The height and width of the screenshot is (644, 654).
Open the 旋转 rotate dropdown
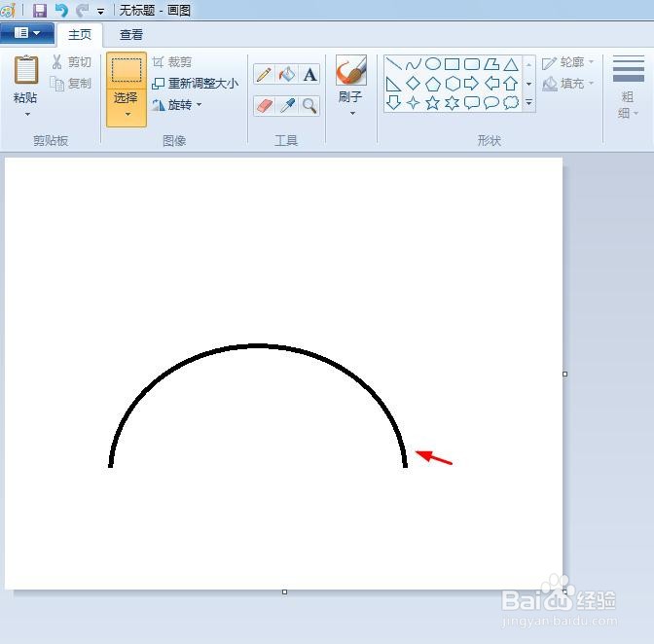point(199,104)
